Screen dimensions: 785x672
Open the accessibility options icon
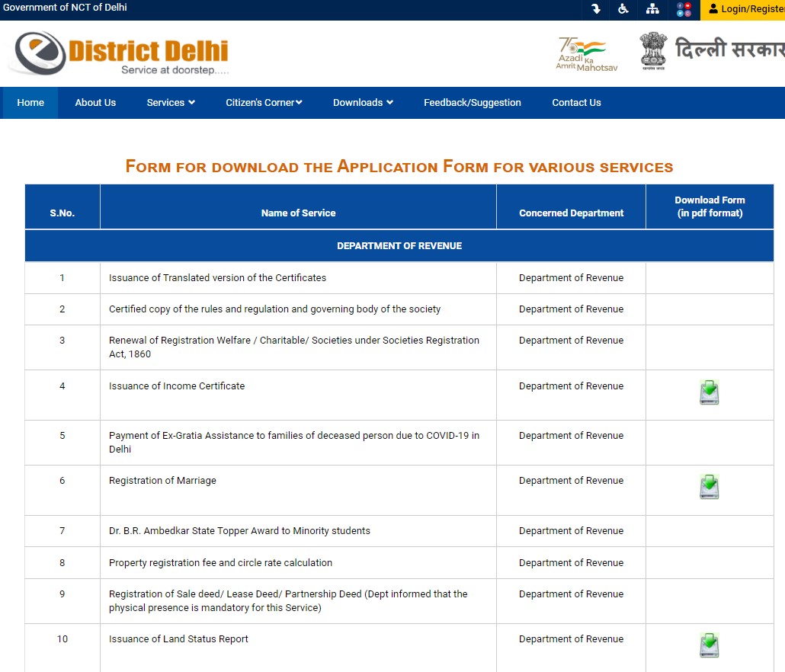coord(623,10)
